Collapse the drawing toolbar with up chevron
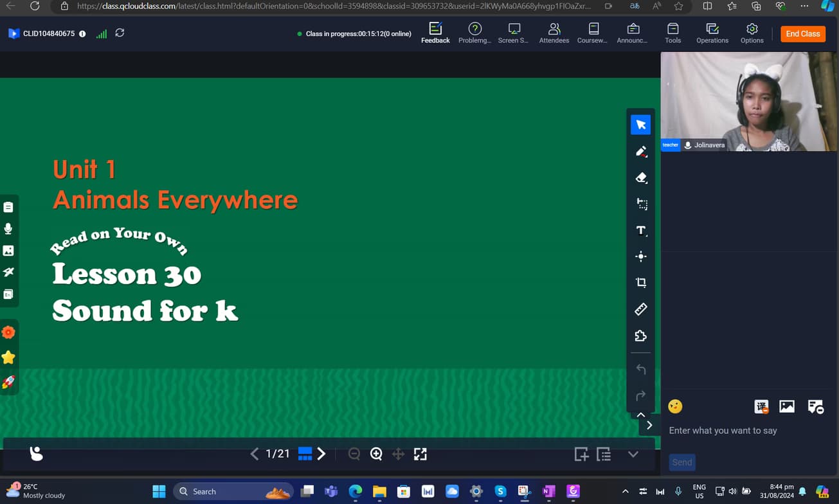839x504 pixels. tap(640, 415)
